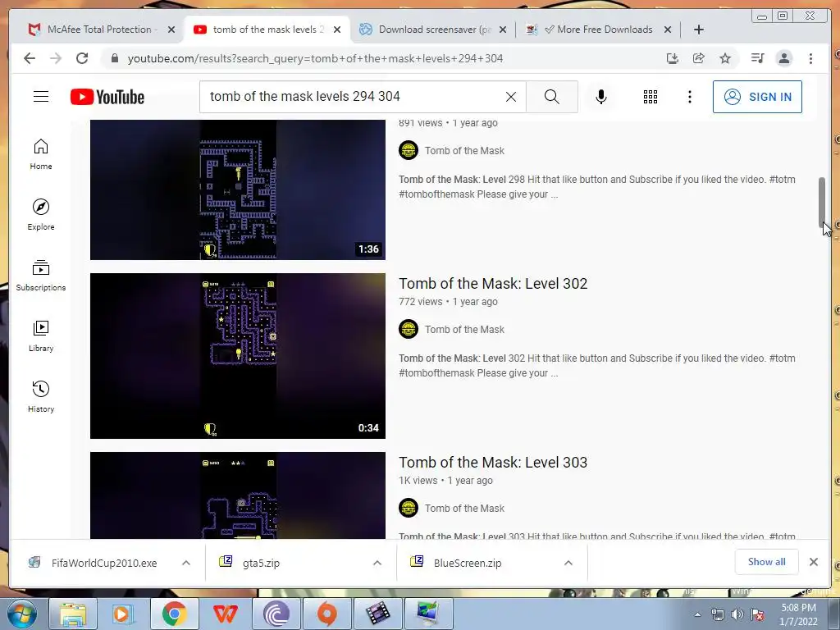Open Windows Explorer from the taskbar

[x=73, y=614]
